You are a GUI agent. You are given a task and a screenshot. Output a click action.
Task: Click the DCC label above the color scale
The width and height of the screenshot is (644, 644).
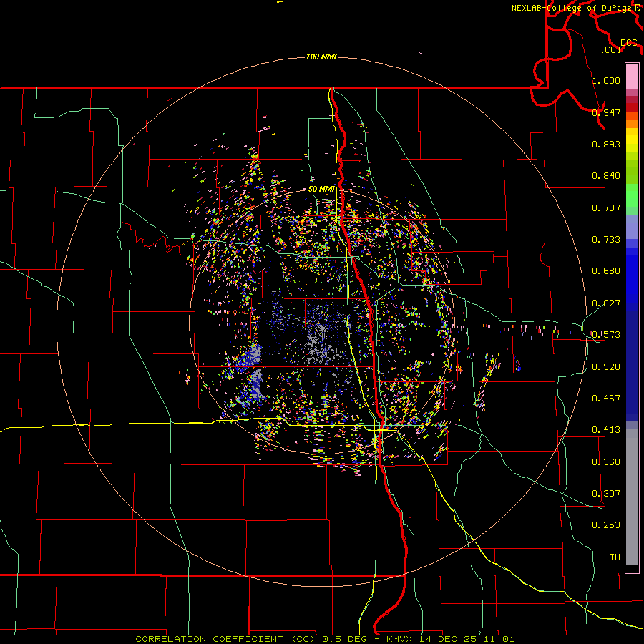pos(628,43)
